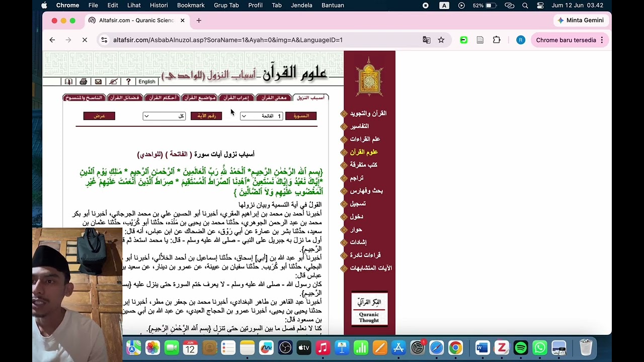
Task: Open Photos from the dock
Action: (152, 347)
